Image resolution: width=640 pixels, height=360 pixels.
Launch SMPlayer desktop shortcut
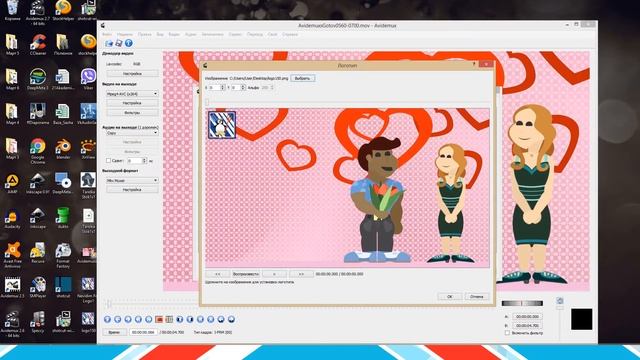(x=38, y=287)
